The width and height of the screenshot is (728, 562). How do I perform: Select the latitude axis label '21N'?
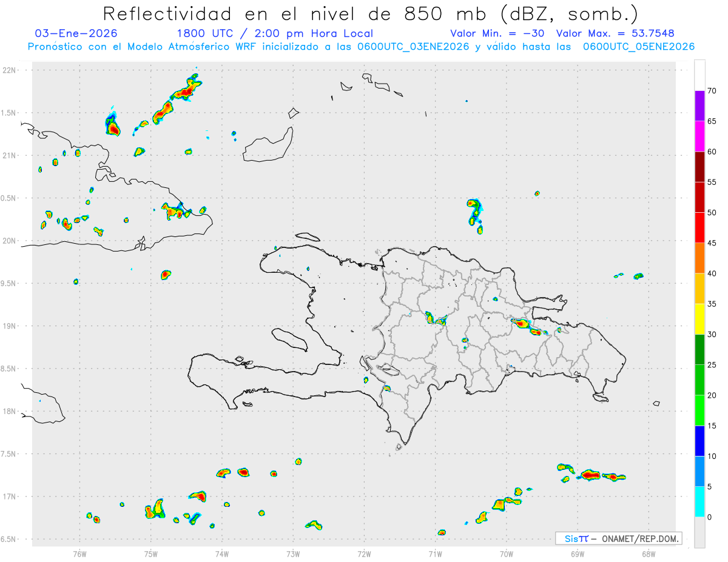[x=10, y=155]
